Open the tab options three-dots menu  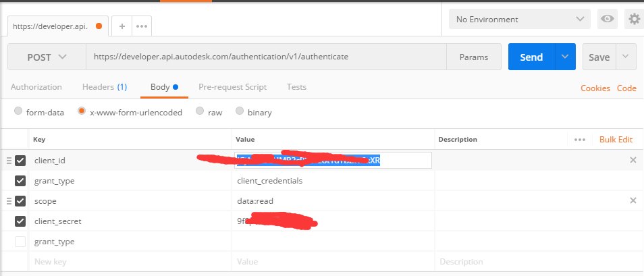pos(141,26)
